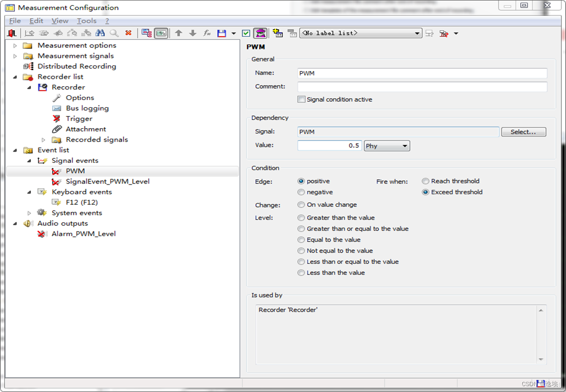Viewport: 566px width, 392px height.
Task: Click the Value 0.5 input field
Action: coord(329,145)
